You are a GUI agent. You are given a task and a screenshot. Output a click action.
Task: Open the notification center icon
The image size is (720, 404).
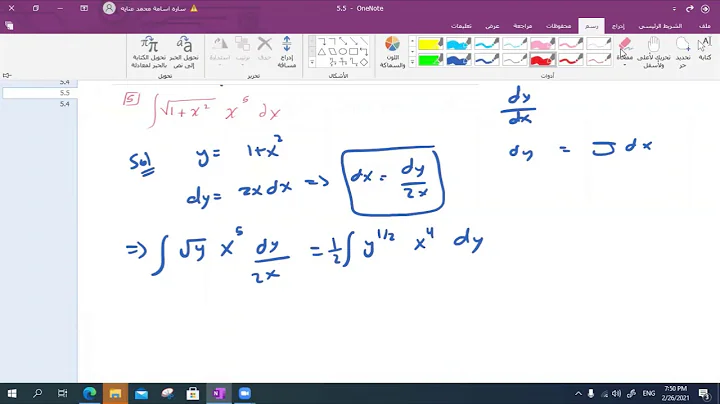(704, 393)
